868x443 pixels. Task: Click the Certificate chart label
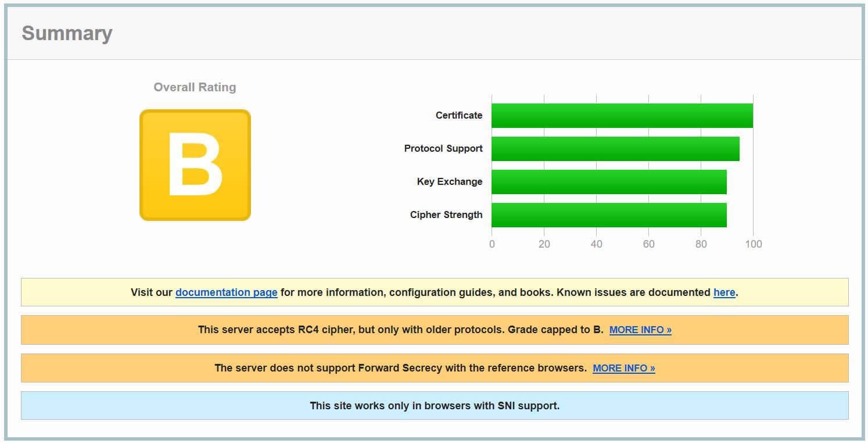pos(459,115)
